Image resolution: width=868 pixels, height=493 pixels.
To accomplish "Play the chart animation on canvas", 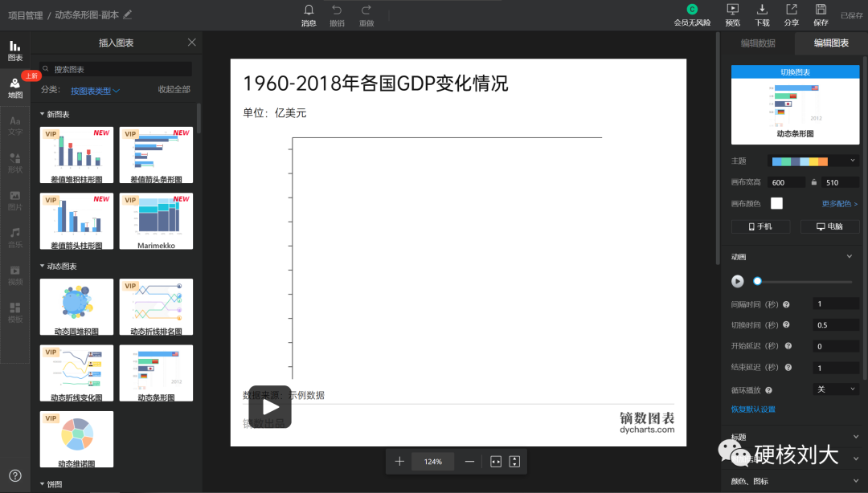I will (x=269, y=407).
